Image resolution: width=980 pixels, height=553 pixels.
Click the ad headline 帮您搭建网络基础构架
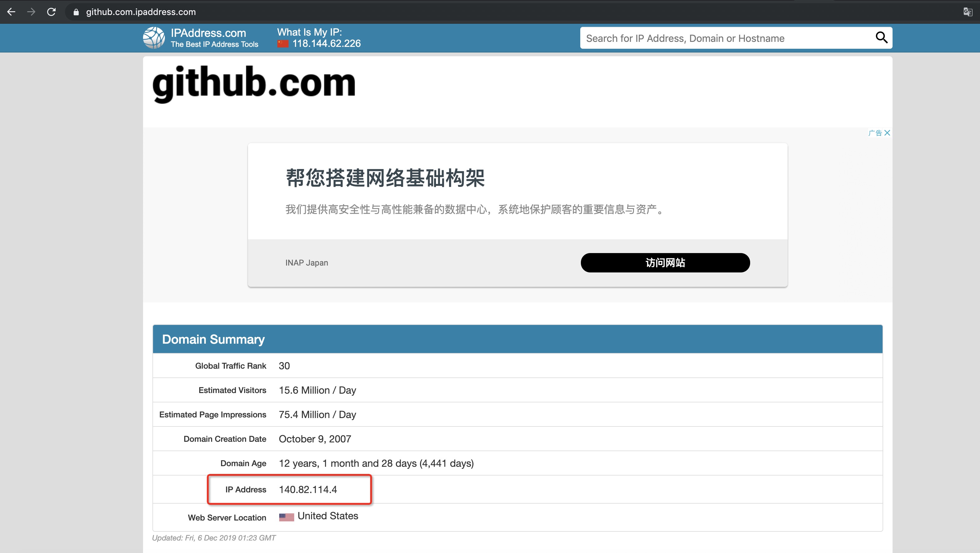point(385,178)
